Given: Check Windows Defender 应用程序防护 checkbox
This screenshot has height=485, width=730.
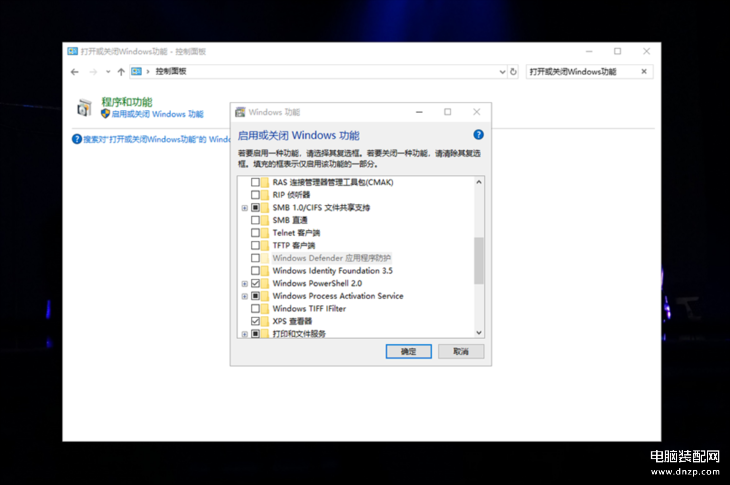Looking at the screenshot, I should [x=255, y=258].
